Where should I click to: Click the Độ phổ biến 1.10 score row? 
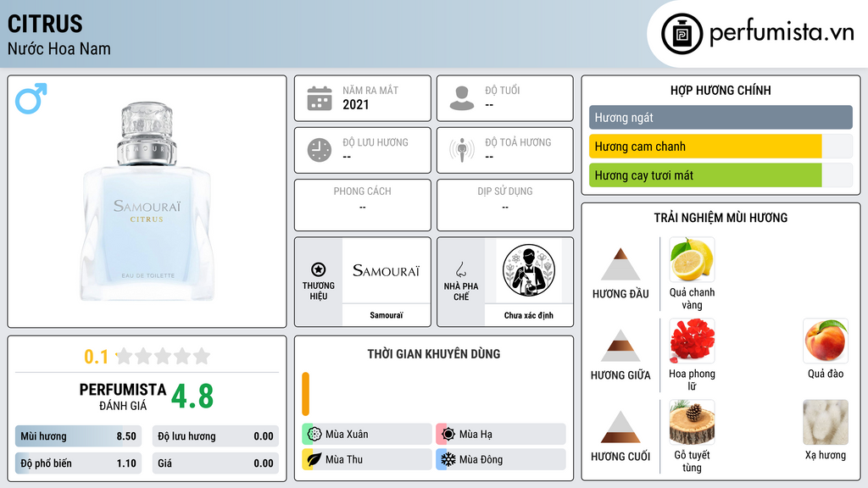point(79,463)
